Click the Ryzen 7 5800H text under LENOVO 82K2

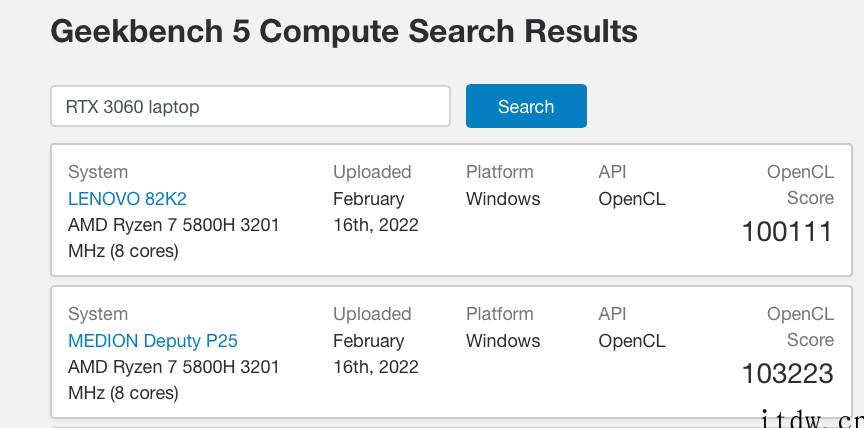click(173, 238)
